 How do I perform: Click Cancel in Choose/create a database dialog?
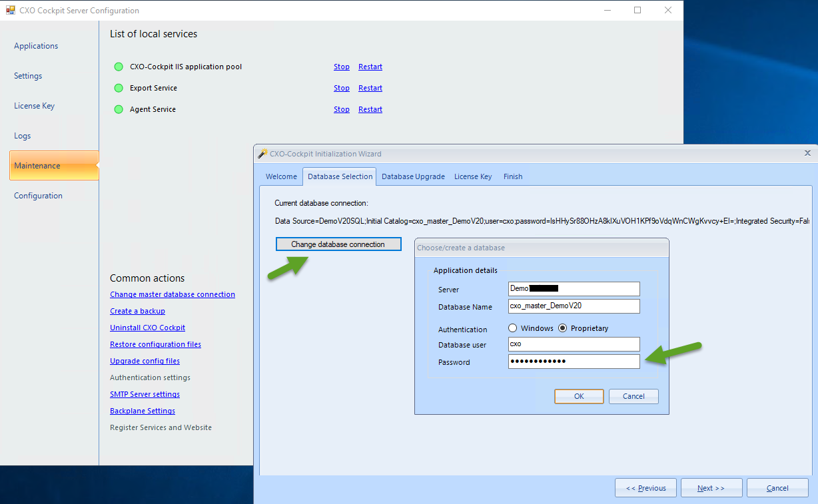tap(633, 396)
